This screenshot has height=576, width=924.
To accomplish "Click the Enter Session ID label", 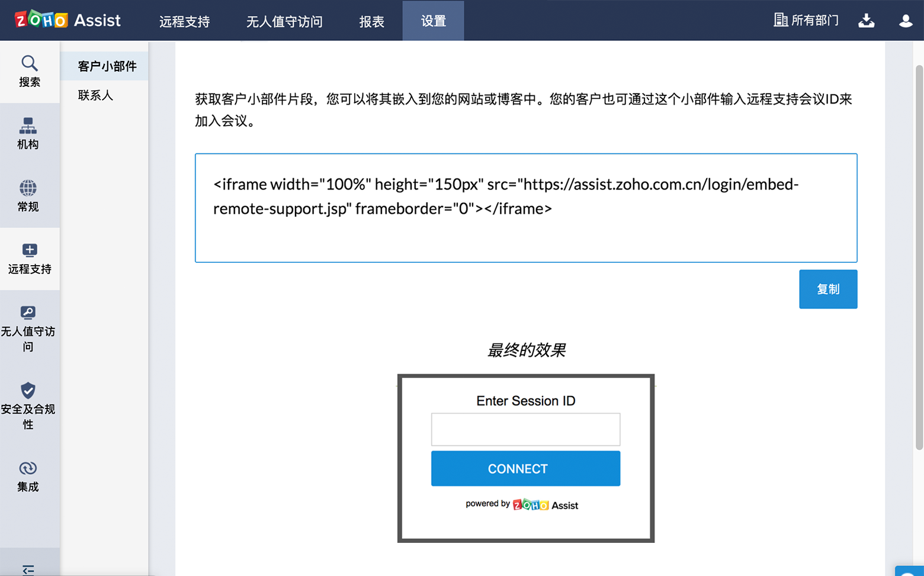I will coord(525,401).
